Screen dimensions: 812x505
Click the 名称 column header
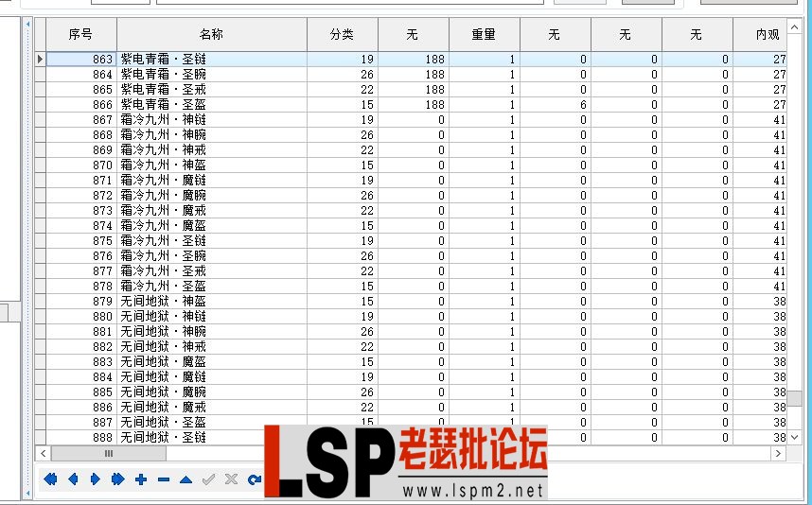(212, 35)
